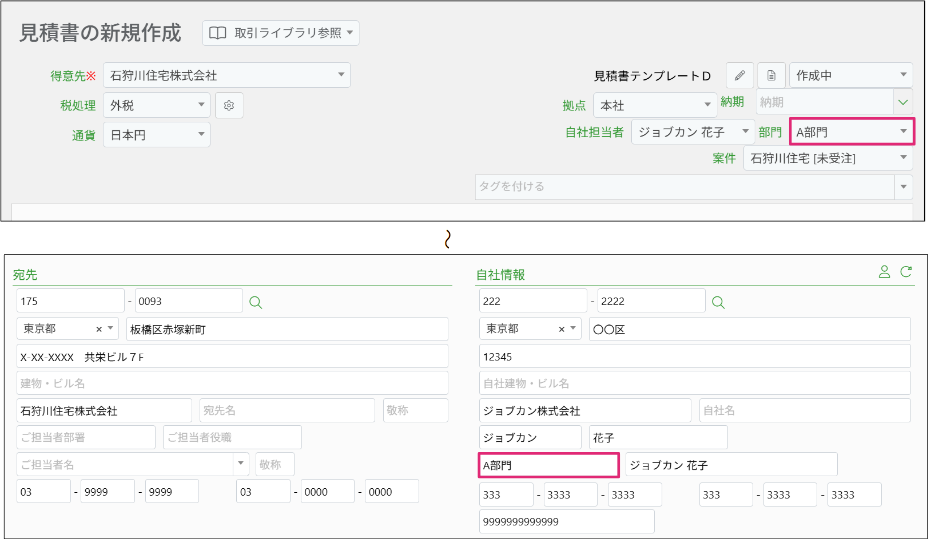Click the postal code search icon under 宛先
The width and height of the screenshot is (928, 539).
pyautogui.click(x=256, y=302)
